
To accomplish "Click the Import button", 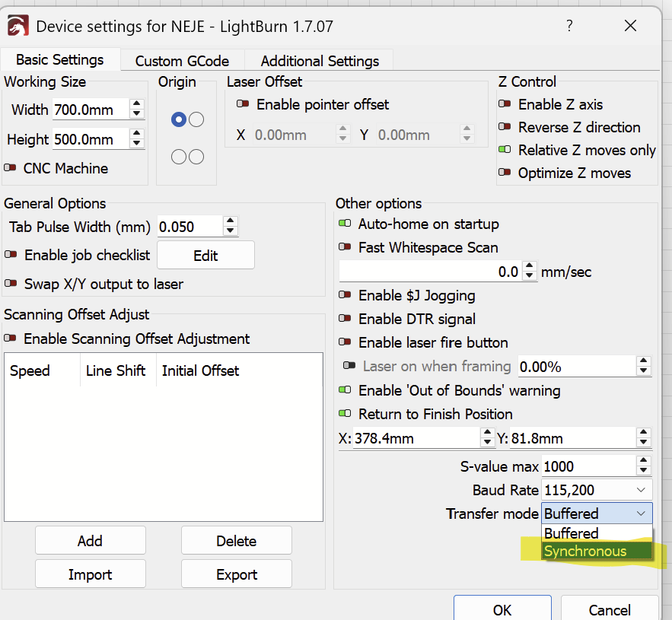I will click(x=91, y=574).
